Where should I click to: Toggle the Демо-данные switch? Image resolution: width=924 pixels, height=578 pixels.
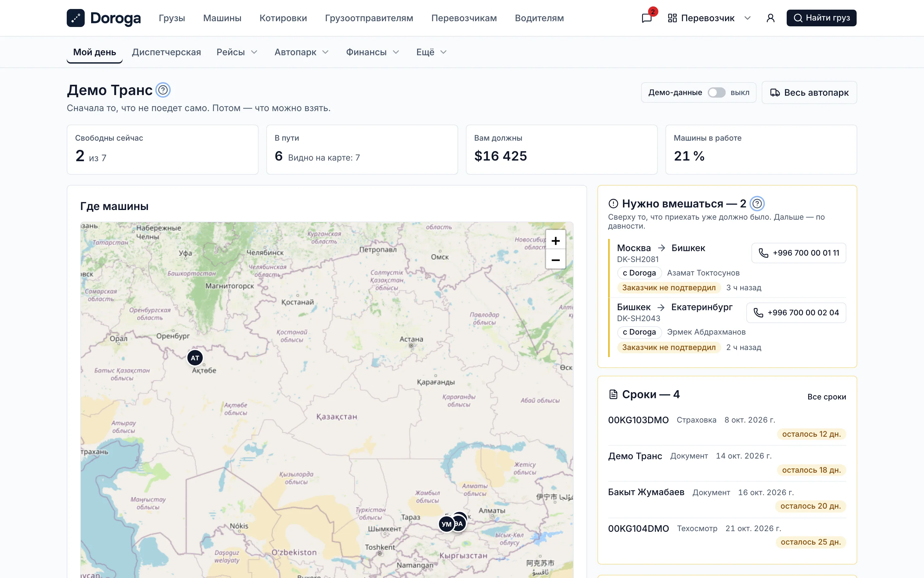coord(716,92)
